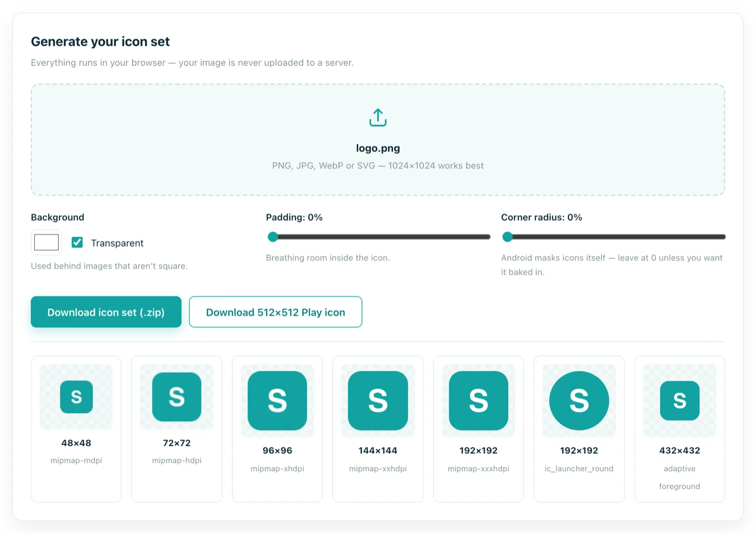Click the '96×96' size label

coord(277,450)
